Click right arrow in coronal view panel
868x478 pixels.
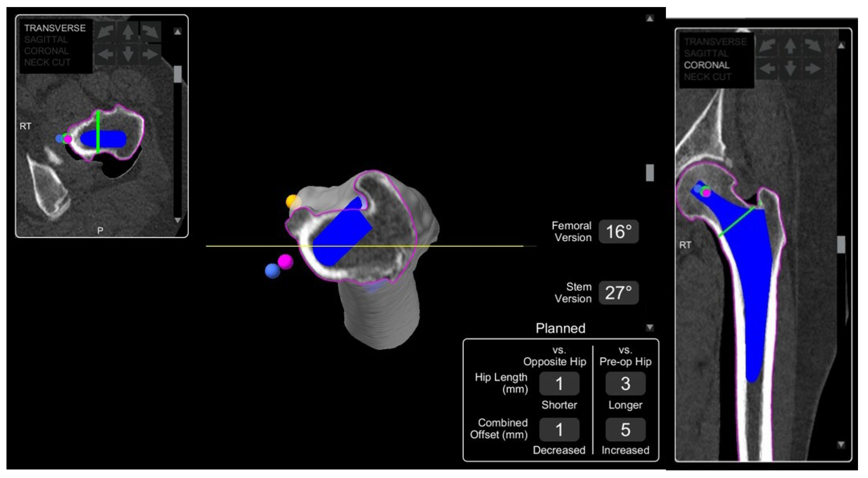click(x=812, y=69)
